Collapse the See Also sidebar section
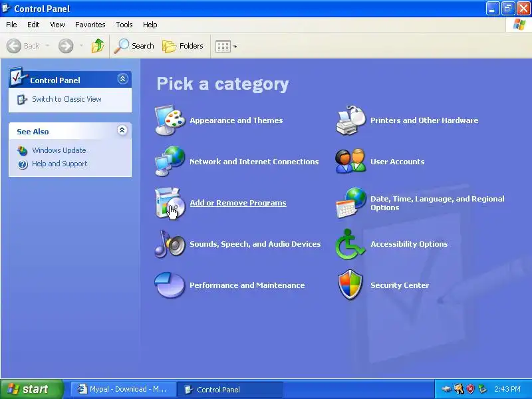 (122, 130)
